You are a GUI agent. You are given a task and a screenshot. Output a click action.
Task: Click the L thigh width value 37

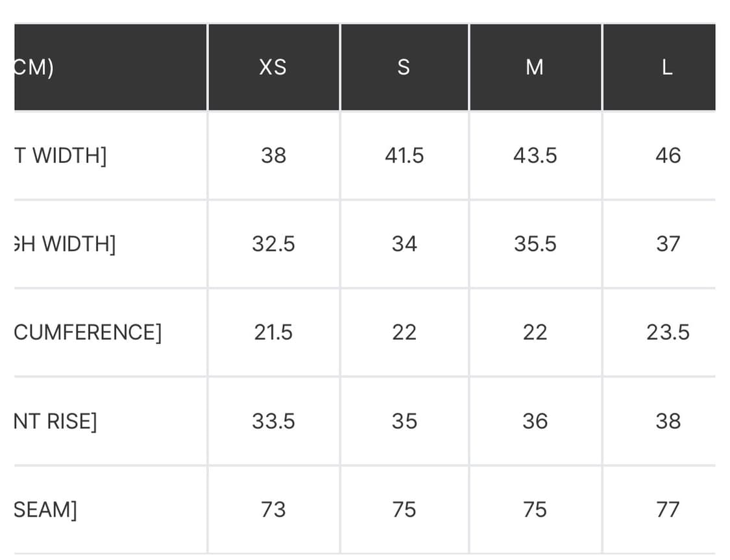click(x=668, y=244)
